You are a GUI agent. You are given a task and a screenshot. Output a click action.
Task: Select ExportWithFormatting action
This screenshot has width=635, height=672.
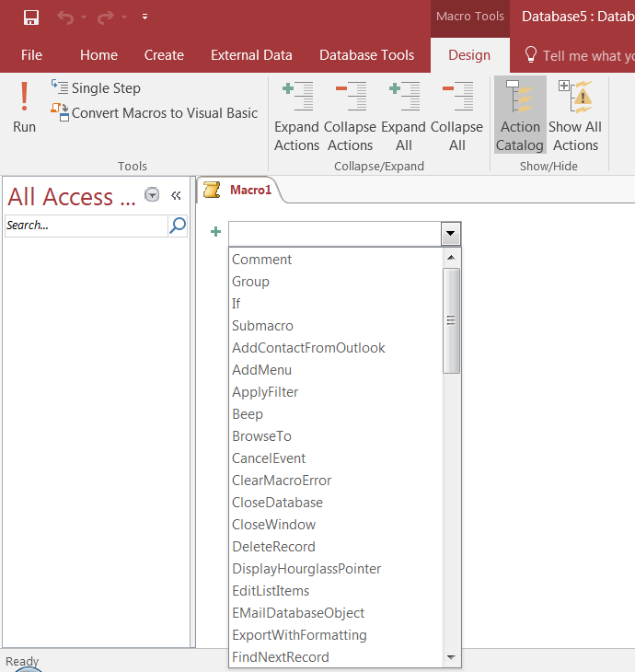336,634
